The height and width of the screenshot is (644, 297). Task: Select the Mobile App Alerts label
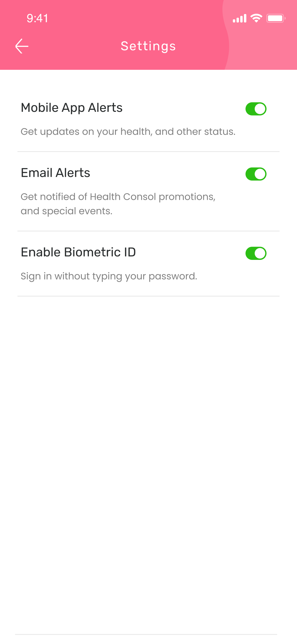click(x=72, y=108)
